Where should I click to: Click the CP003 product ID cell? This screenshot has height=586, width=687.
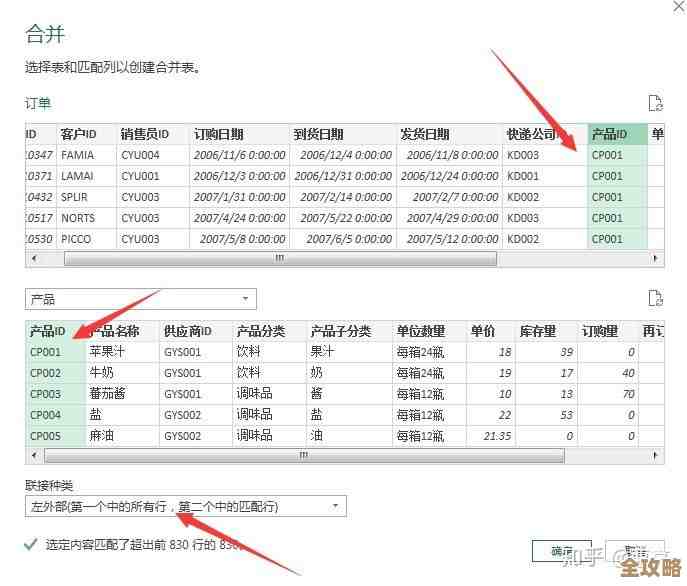pos(55,394)
